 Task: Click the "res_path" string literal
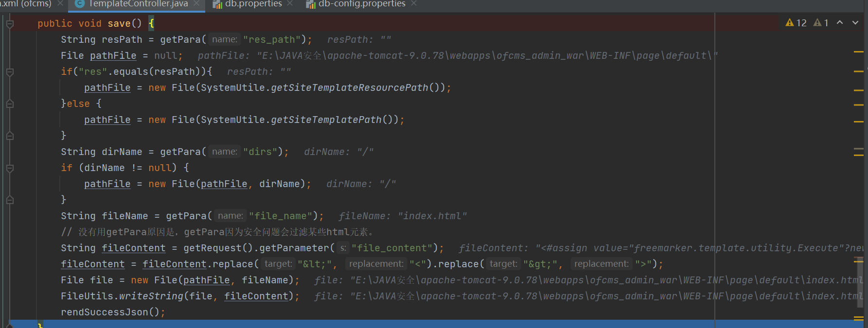(272, 39)
